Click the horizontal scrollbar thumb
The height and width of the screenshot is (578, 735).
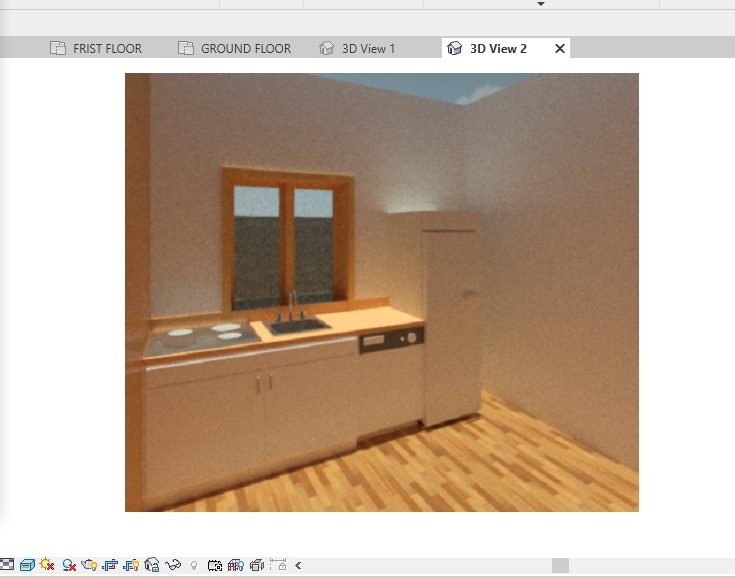[560, 565]
